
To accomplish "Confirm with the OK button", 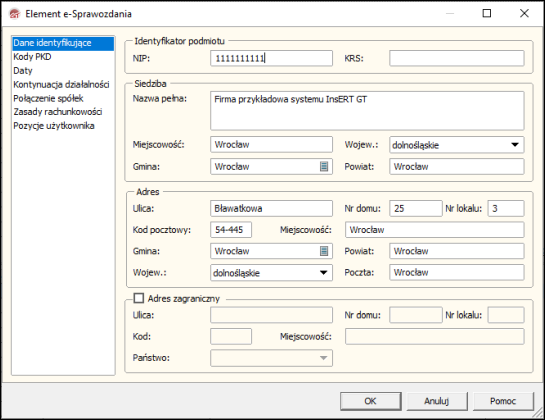I will [x=371, y=401].
